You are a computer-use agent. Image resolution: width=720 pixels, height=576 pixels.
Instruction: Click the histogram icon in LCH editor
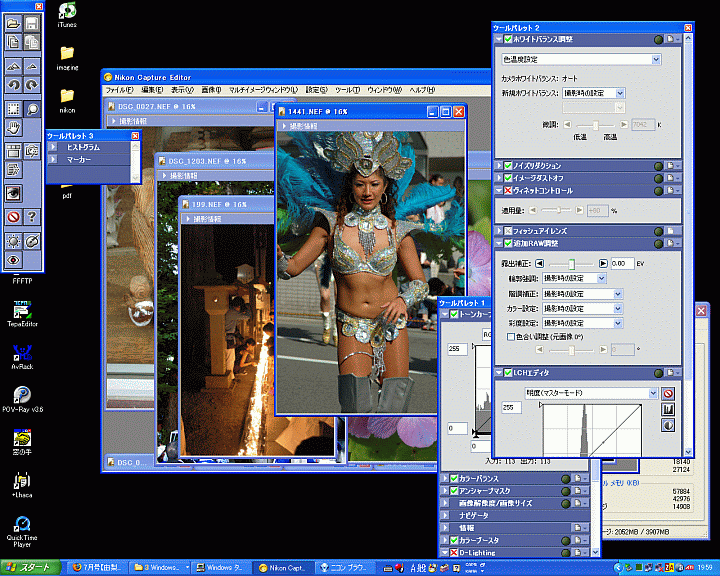668,409
